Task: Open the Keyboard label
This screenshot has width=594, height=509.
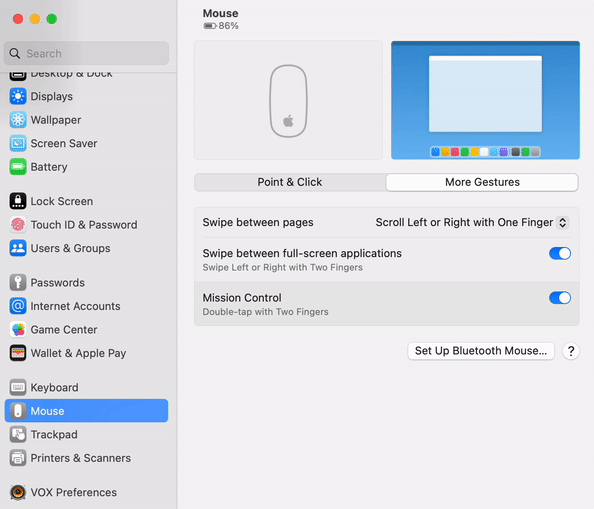Action: point(55,387)
